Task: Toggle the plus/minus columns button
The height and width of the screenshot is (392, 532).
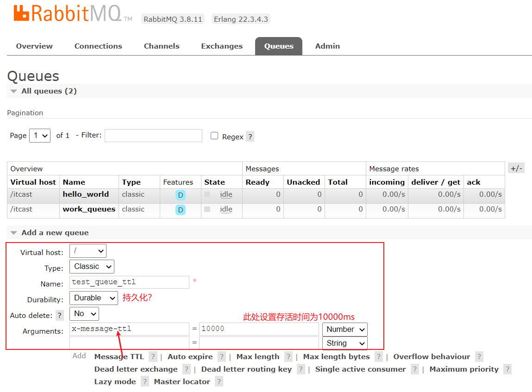Action: (516, 168)
